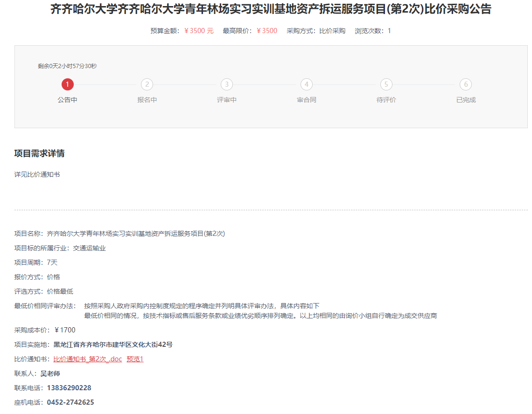
Task: Open the 预览1 preview link
Action: tap(135, 359)
